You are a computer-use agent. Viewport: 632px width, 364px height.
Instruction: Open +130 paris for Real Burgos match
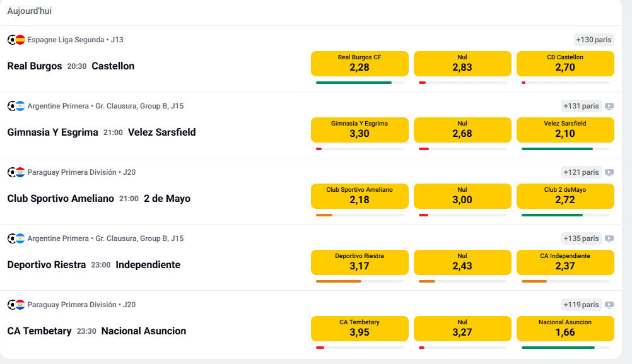pos(594,40)
